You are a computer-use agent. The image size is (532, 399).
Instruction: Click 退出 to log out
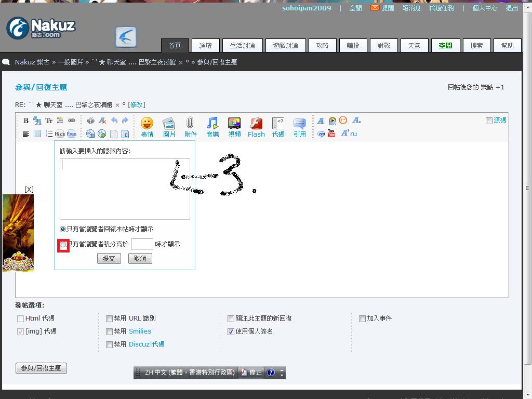(x=512, y=8)
